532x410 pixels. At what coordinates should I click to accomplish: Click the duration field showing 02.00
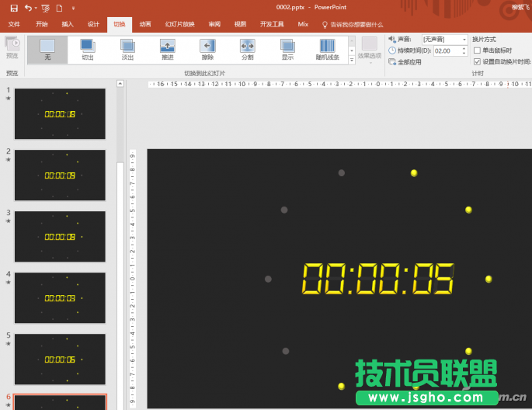[447, 51]
